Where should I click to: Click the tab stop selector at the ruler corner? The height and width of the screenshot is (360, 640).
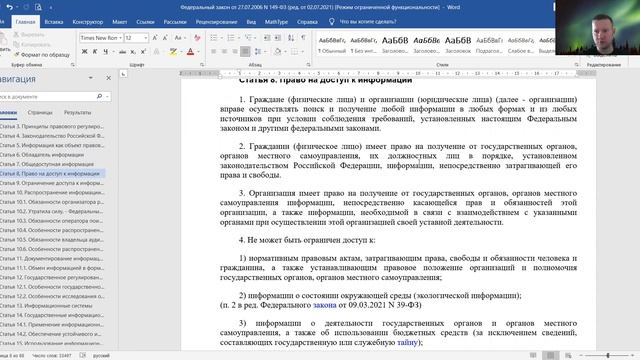tap(123, 74)
